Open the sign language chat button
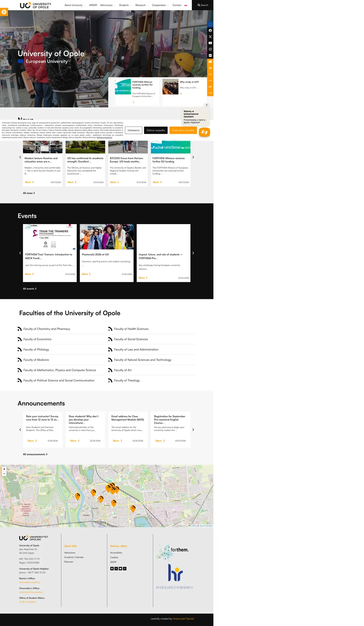364x626 pixels. 204,132
